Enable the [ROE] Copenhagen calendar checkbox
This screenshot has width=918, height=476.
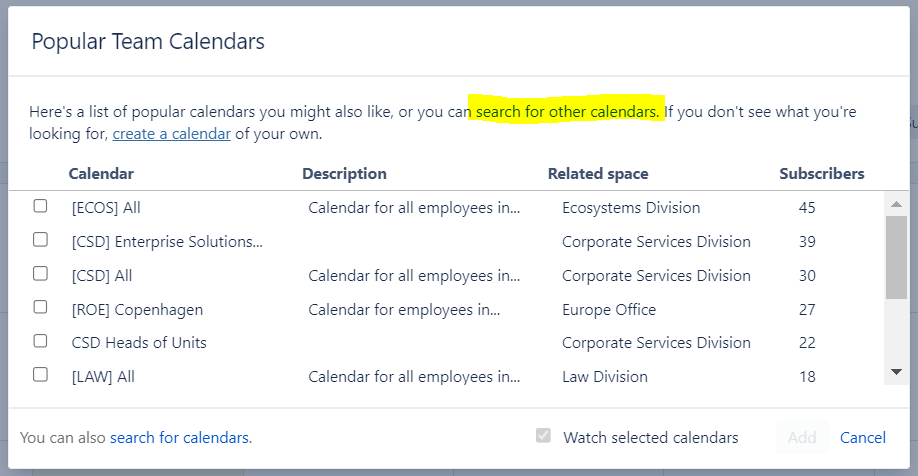pyautogui.click(x=40, y=307)
